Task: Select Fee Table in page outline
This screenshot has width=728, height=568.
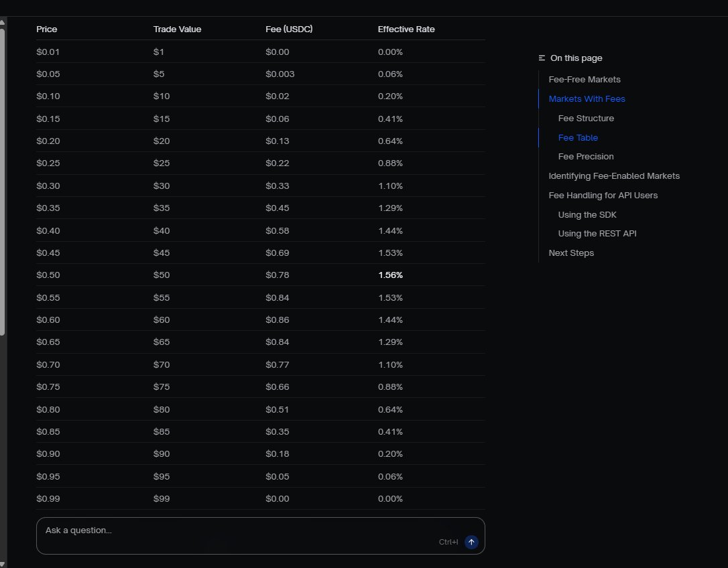Action: pyautogui.click(x=578, y=138)
